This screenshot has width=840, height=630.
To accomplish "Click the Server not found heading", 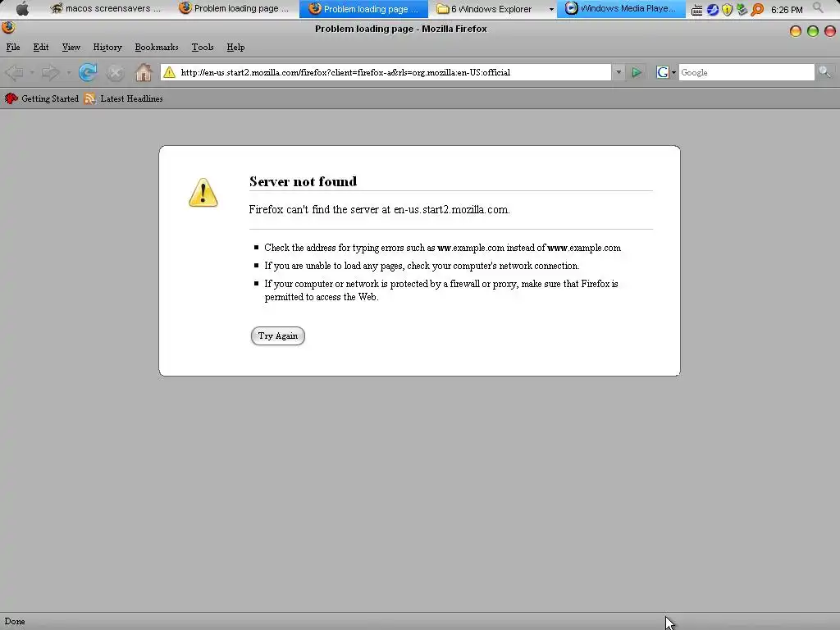I will (303, 181).
